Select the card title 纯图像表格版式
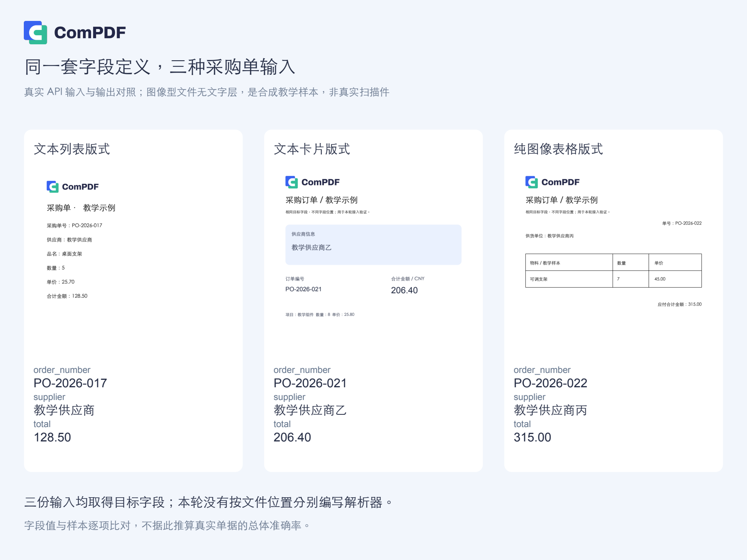The width and height of the screenshot is (747, 560). [x=559, y=149]
